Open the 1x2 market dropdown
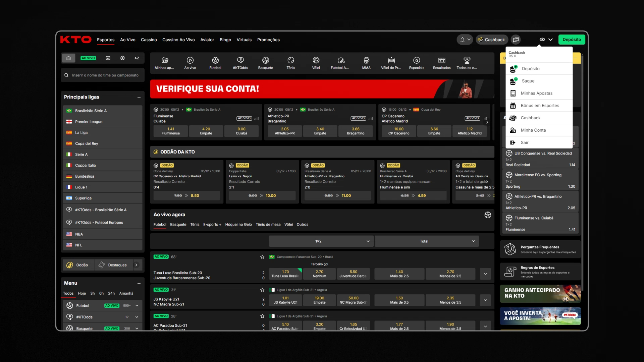 coord(321,241)
